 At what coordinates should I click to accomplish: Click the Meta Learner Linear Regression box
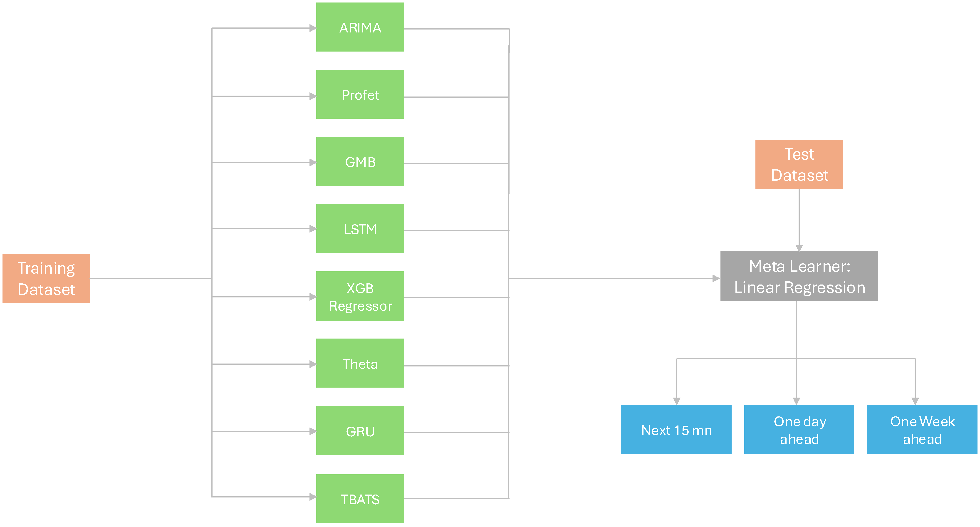[799, 276]
